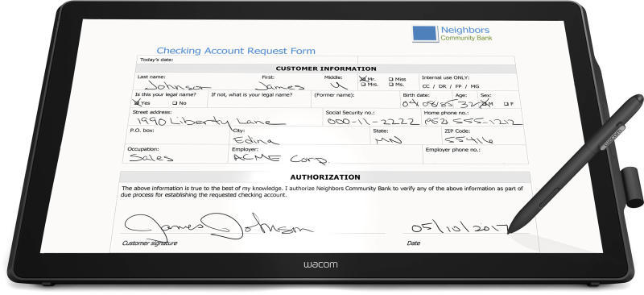Click the Social Security no. field

(373, 117)
